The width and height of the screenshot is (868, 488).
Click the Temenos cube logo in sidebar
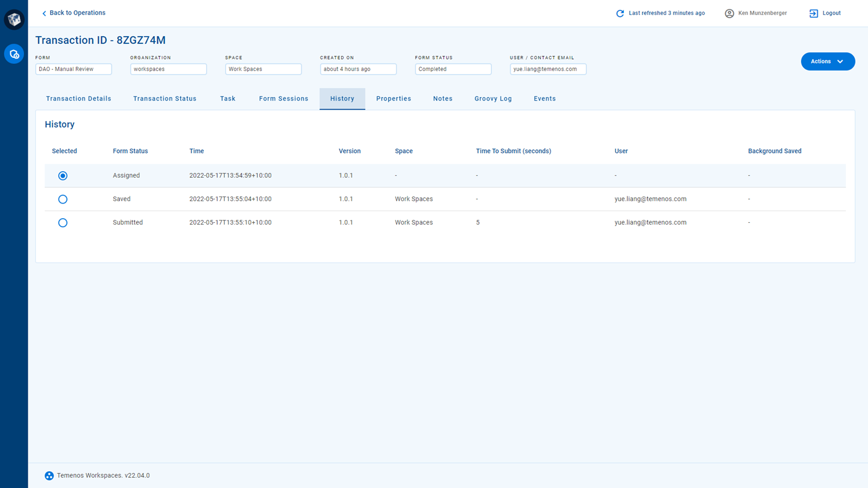(14, 19)
